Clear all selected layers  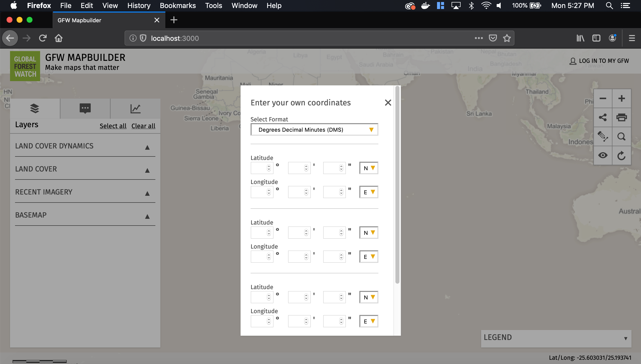point(143,126)
